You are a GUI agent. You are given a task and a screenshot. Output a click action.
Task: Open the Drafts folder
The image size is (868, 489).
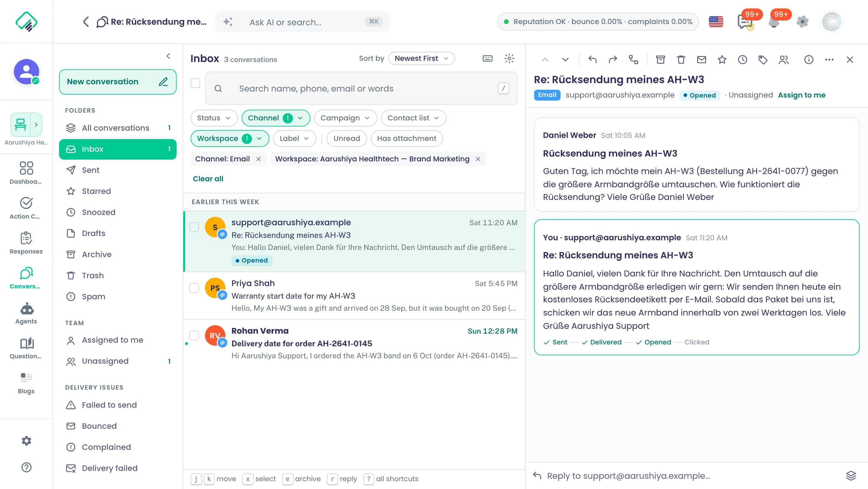click(118, 233)
